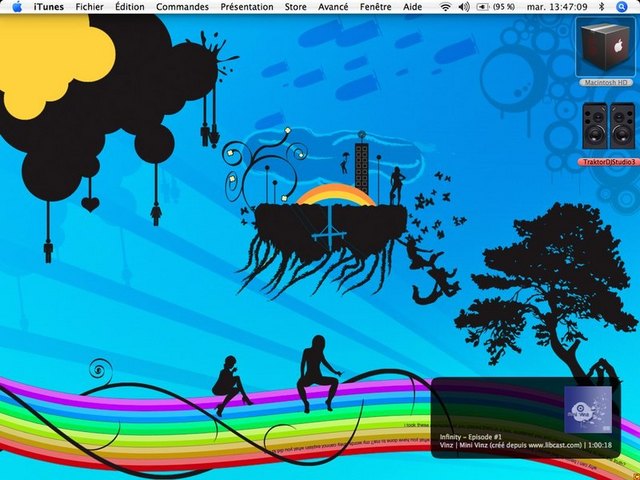The height and width of the screenshot is (480, 640).
Task: Open the Apple menu
Action: point(17,7)
